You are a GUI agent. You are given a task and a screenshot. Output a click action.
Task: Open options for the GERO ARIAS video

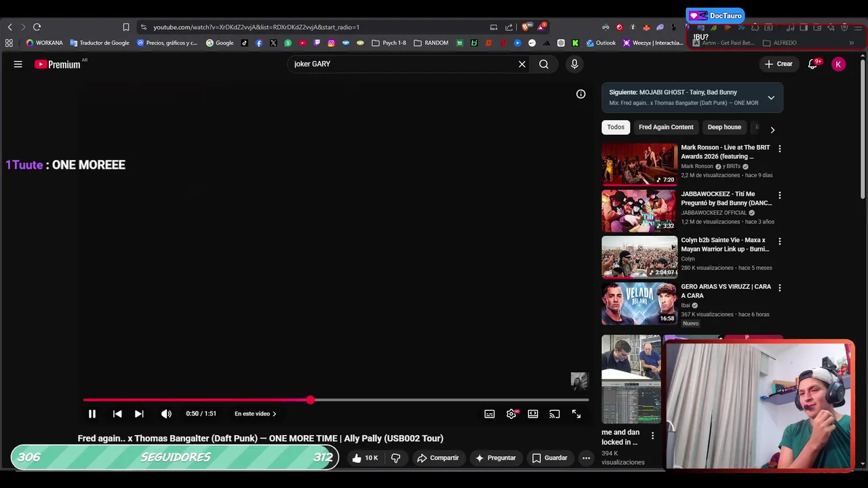pos(779,288)
